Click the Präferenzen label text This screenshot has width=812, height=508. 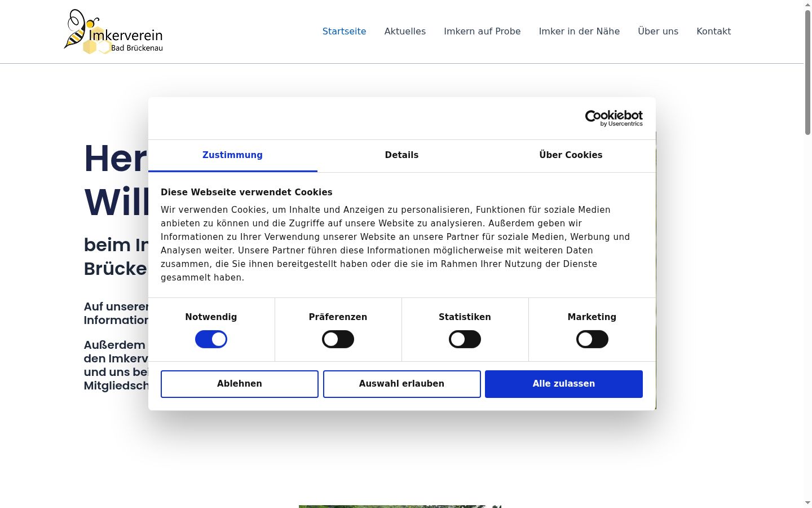pos(338,317)
